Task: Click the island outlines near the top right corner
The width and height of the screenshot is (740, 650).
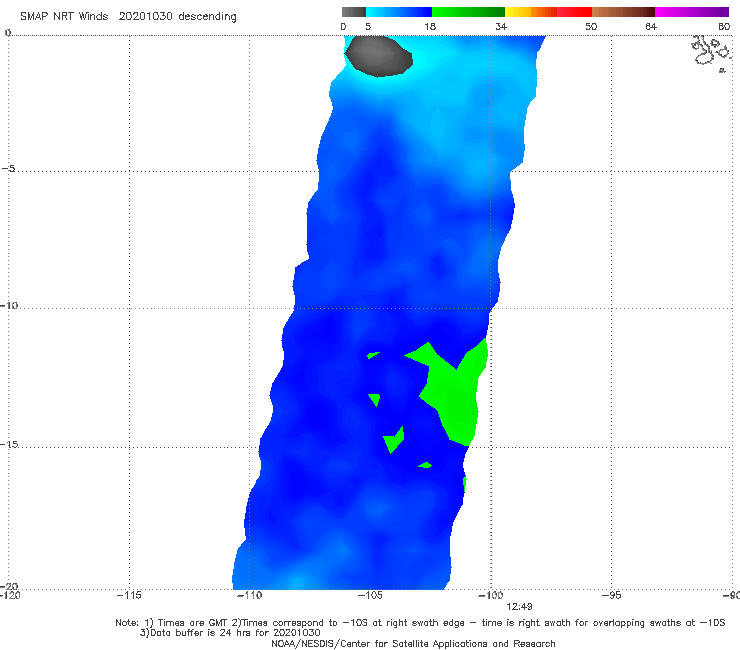Action: tap(711, 52)
